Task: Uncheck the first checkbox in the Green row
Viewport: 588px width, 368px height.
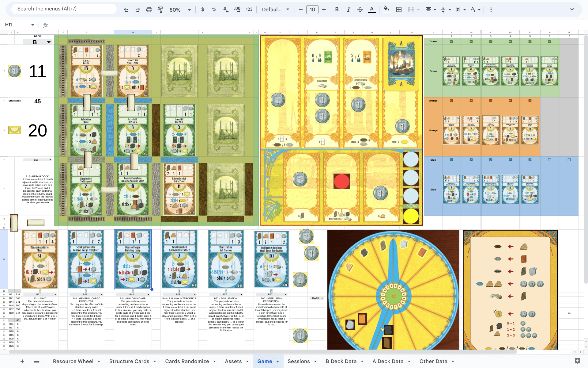Action: (451, 41)
